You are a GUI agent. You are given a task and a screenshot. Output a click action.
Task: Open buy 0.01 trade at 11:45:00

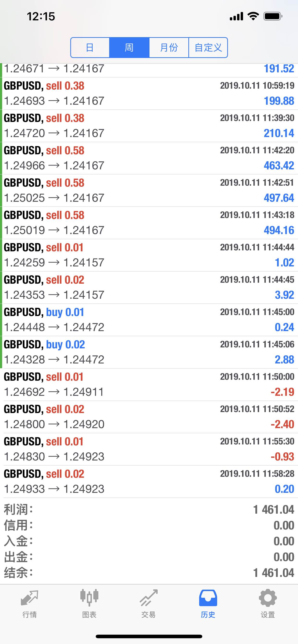149,320
